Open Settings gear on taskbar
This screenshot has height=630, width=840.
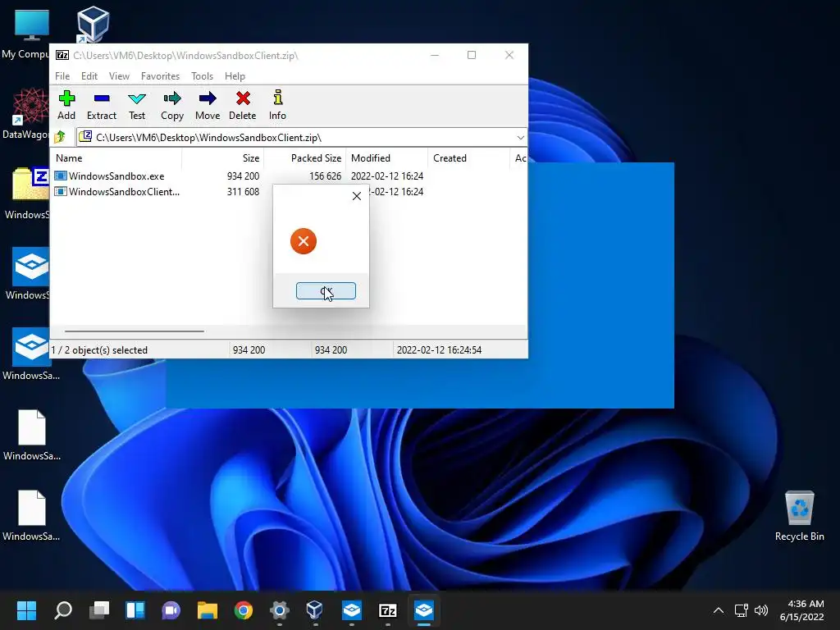[x=279, y=609]
